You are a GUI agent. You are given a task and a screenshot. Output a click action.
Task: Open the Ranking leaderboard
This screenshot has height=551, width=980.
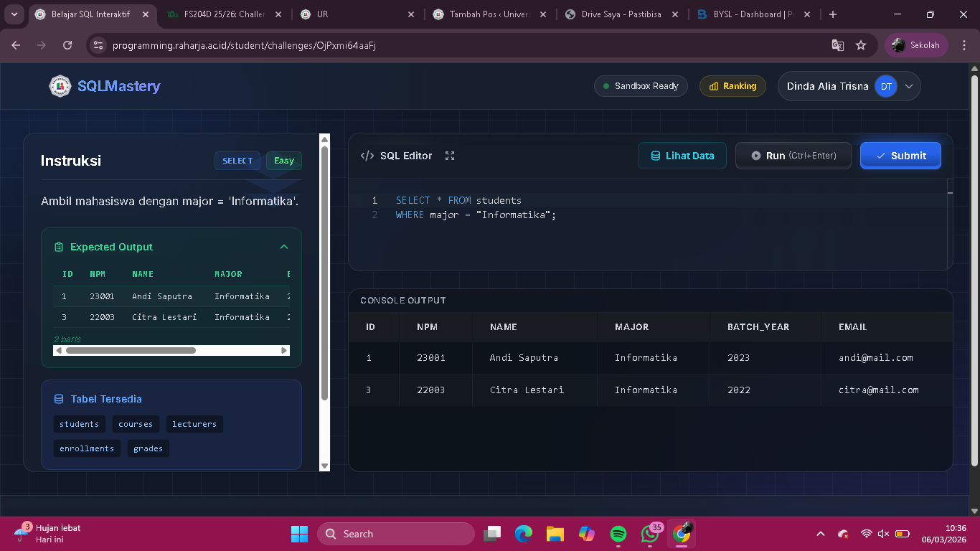point(732,86)
